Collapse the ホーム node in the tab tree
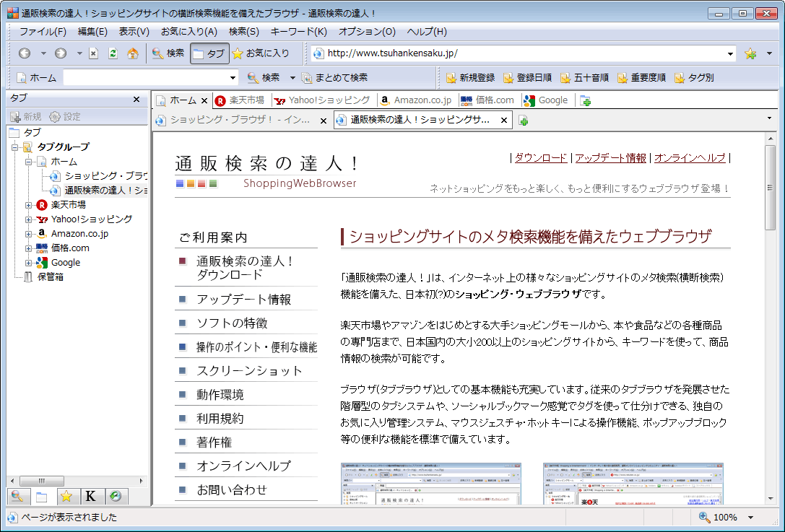The image size is (785, 532). [x=29, y=162]
